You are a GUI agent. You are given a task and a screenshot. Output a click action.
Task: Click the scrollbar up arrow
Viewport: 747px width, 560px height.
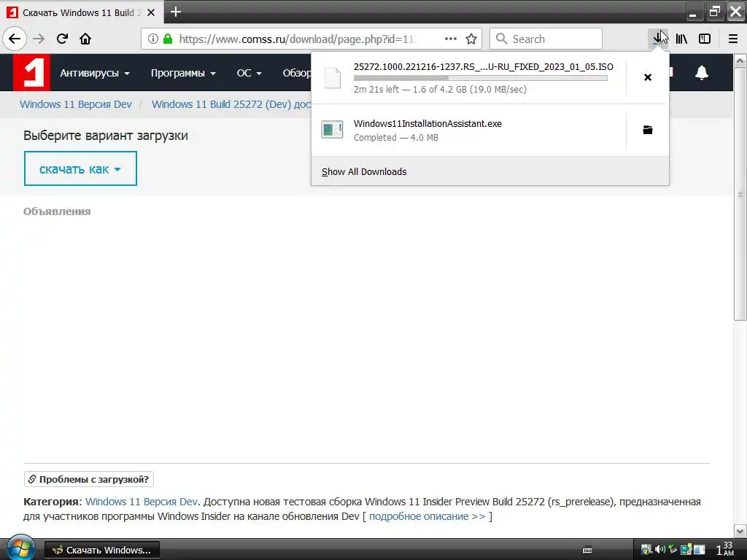click(x=740, y=61)
